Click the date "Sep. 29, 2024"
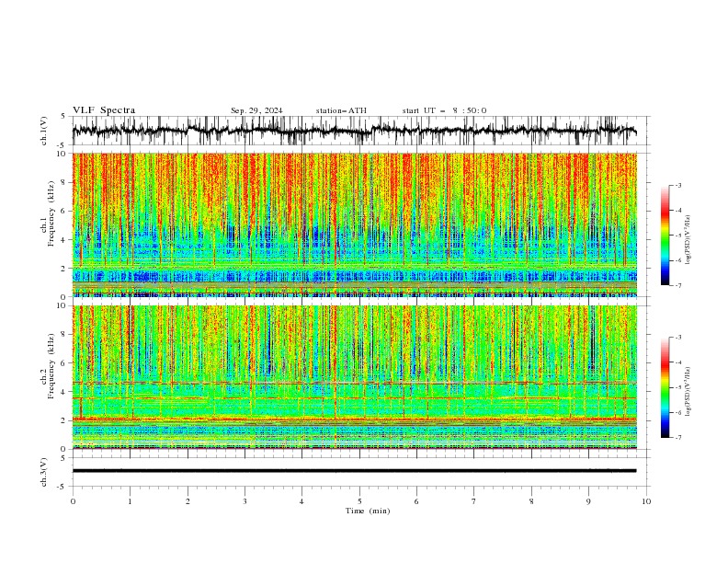 click(x=256, y=110)
